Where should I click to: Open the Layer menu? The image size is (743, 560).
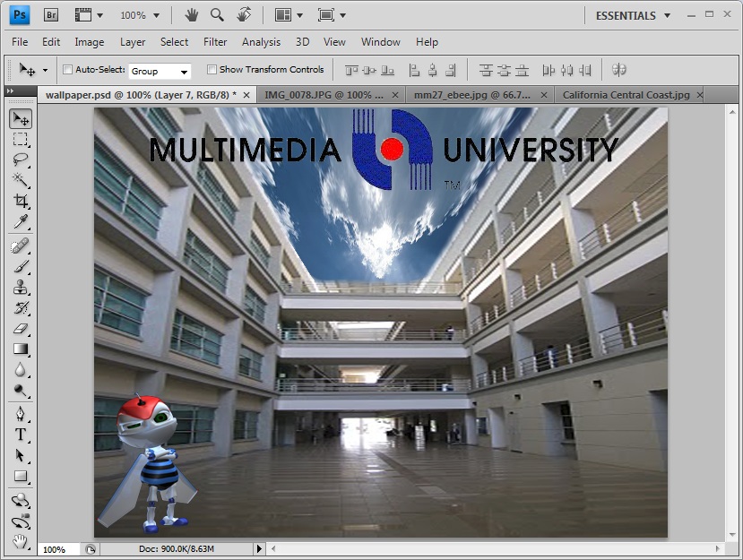click(x=133, y=42)
